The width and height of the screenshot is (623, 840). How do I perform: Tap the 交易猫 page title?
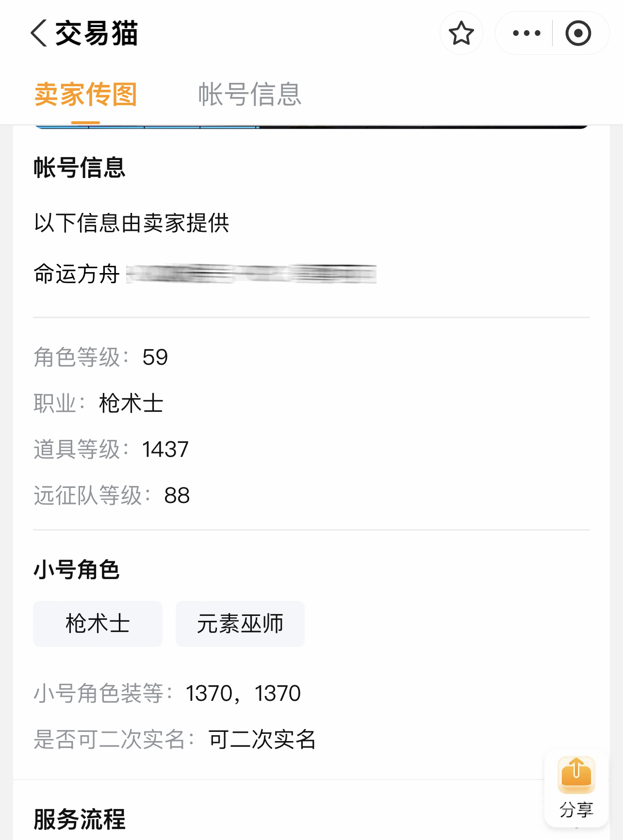click(x=97, y=33)
